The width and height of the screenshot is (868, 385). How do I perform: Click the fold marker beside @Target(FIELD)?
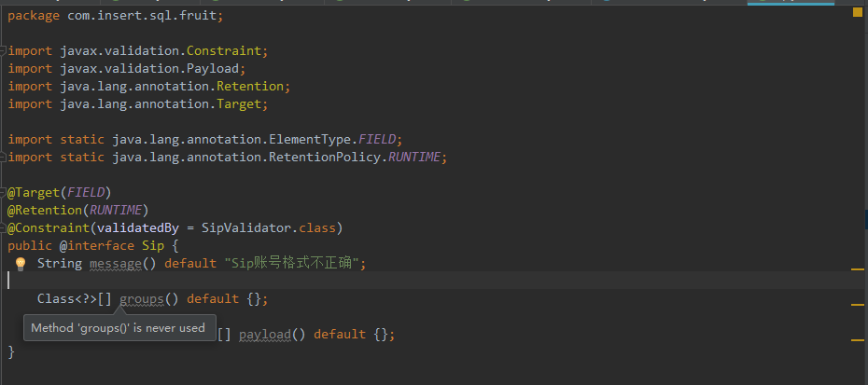click(3, 192)
